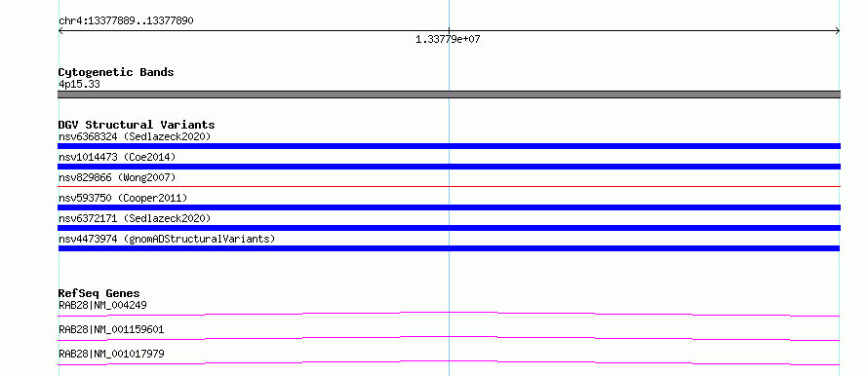Open the nsv4473974 (gnomADStructuralVariants) label
868x376 pixels.
[167, 239]
